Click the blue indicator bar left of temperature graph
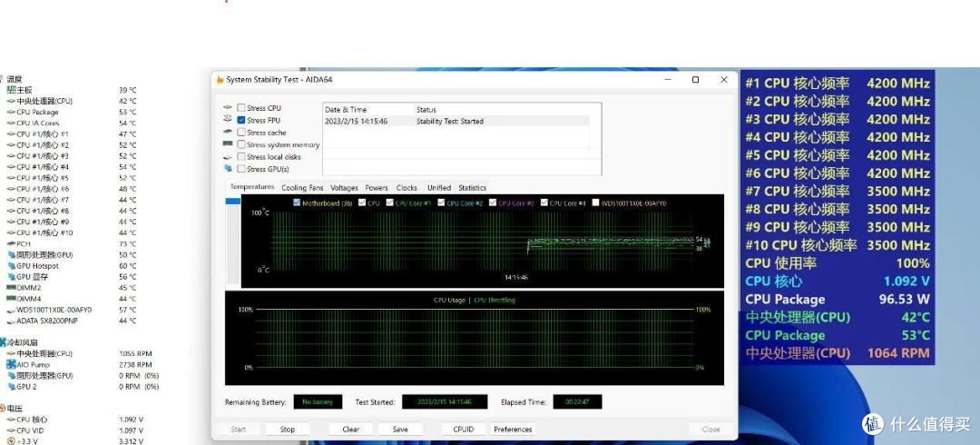 tap(232, 201)
